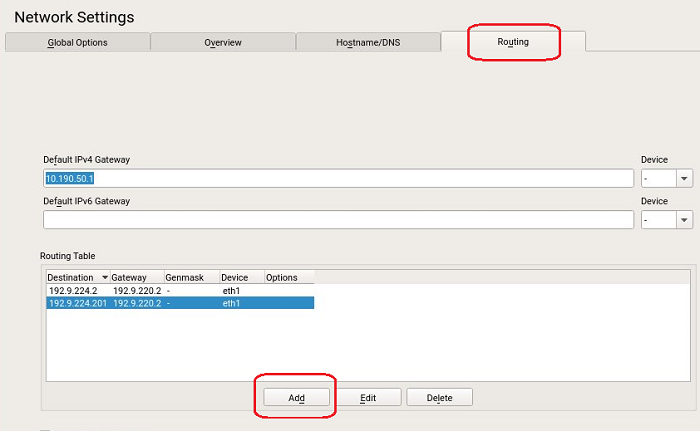Viewport: 700px width, 431px height.
Task: Click the Default IPv4 Gateway field
Action: pyautogui.click(x=338, y=178)
